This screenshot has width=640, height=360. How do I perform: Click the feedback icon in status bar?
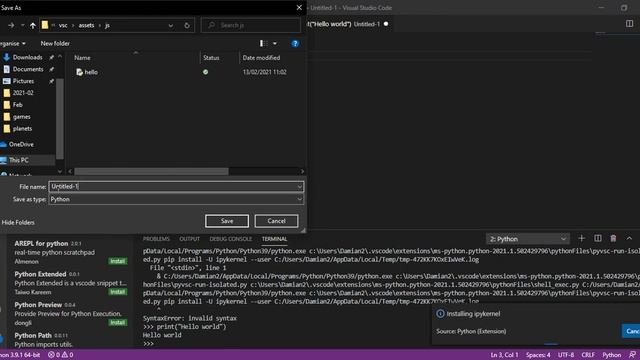(x=632, y=355)
